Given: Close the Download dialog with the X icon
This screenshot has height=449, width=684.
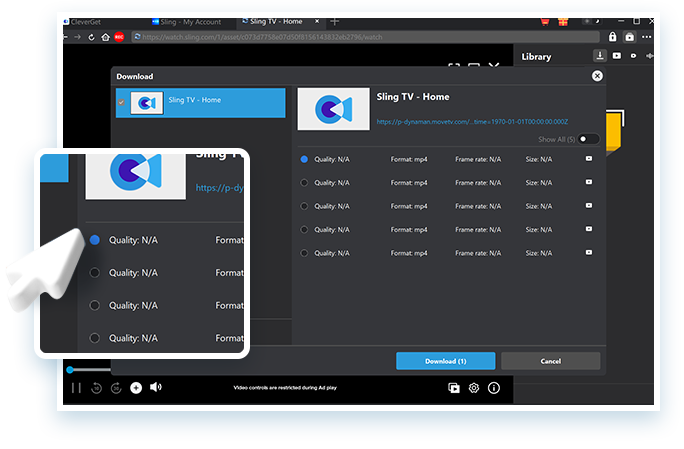Looking at the screenshot, I should pos(597,76).
